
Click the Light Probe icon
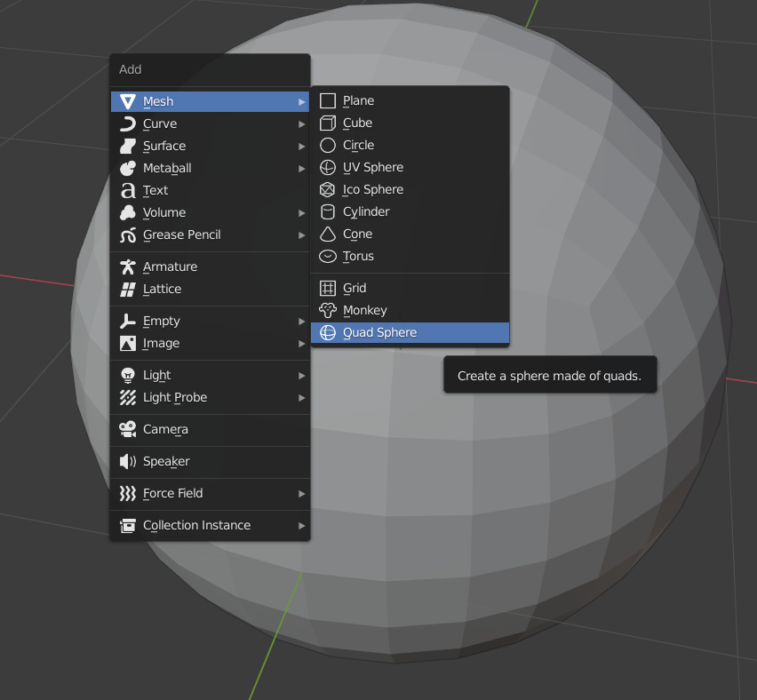(x=127, y=397)
